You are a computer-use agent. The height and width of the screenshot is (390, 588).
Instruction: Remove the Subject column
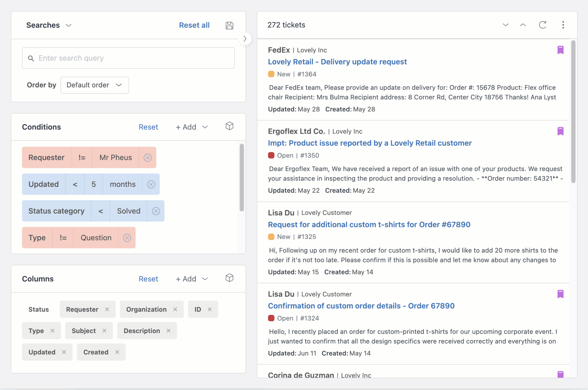point(104,330)
